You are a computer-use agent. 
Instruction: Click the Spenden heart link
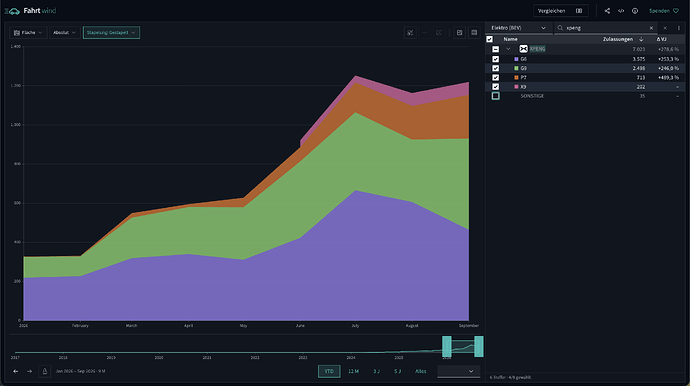click(664, 11)
